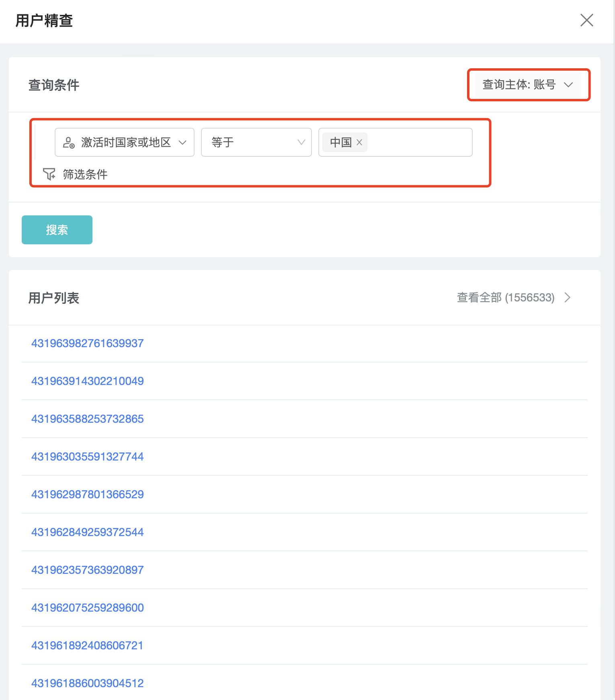Select user ID 431962075259289600
Viewport: 615px width, 700px height.
pyautogui.click(x=87, y=608)
